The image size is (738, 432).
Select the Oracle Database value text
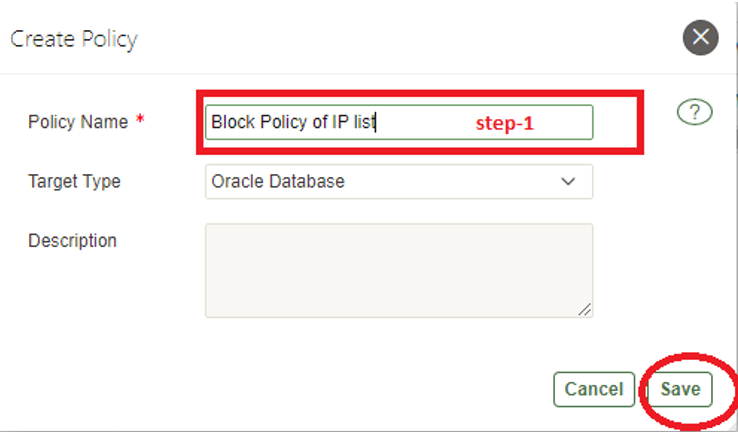coord(277,182)
